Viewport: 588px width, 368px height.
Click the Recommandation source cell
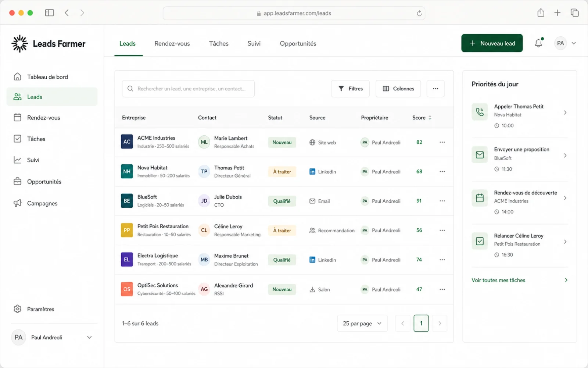point(332,231)
